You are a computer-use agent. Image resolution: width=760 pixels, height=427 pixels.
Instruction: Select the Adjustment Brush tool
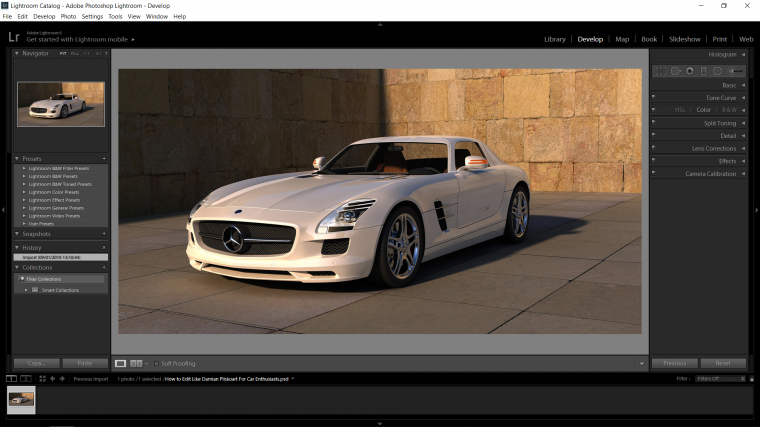(x=735, y=71)
